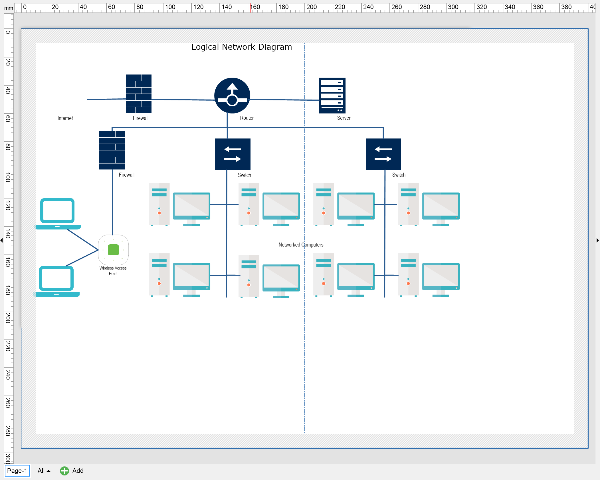Select the bottom-row computer farthest right
Image resolution: width=600 pixels, height=480 pixels.
pos(429,275)
